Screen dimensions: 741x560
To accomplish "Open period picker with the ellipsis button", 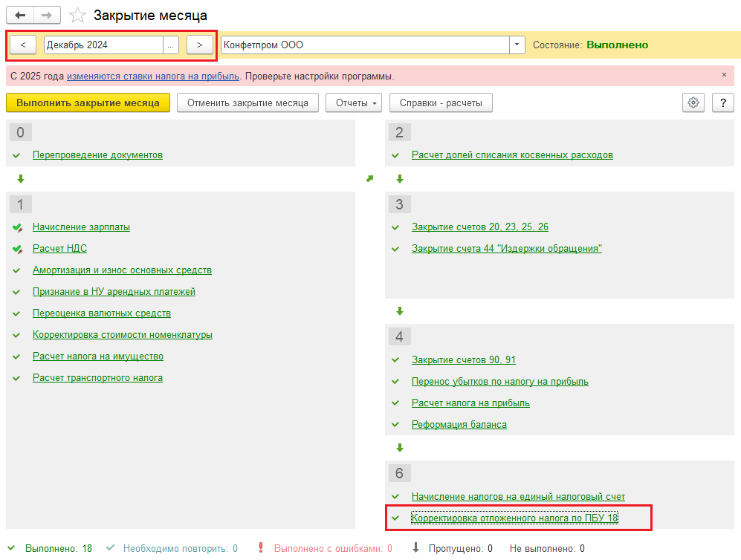I will (171, 45).
